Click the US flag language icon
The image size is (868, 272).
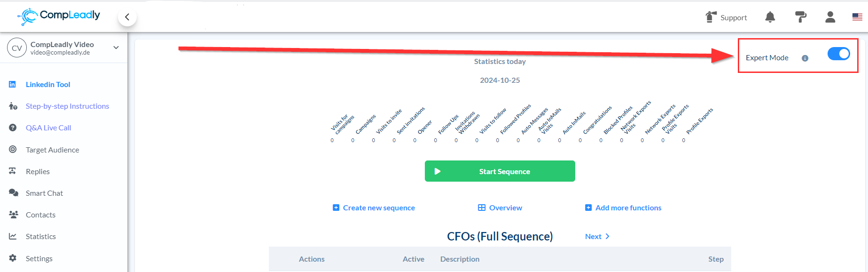857,17
